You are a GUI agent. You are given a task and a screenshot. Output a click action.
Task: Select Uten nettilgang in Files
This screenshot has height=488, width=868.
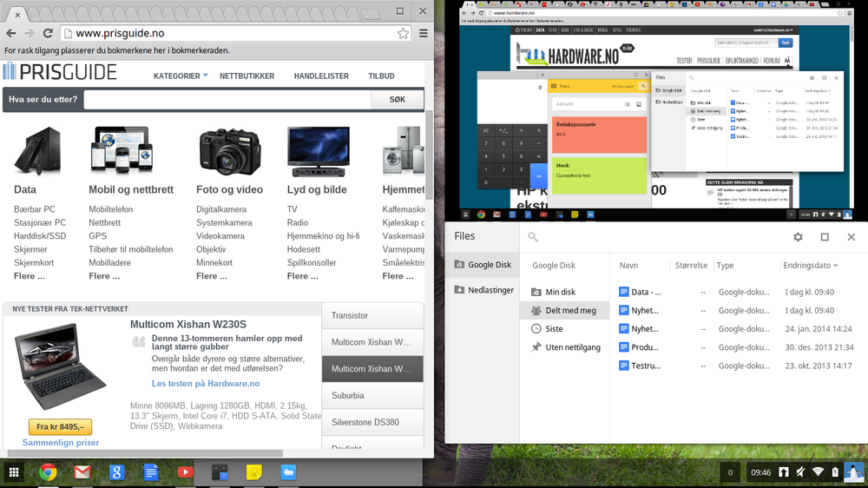[565, 347]
